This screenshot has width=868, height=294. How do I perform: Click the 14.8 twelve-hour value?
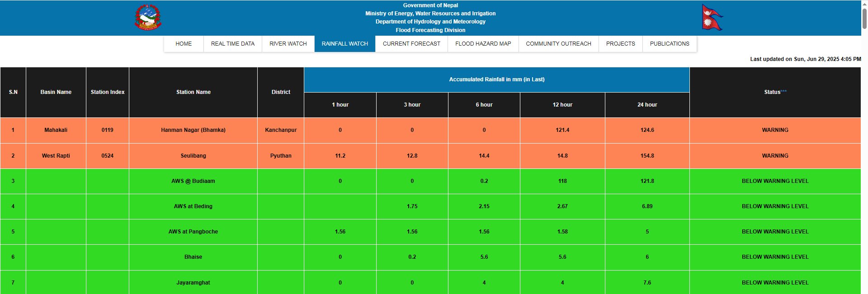tap(562, 156)
